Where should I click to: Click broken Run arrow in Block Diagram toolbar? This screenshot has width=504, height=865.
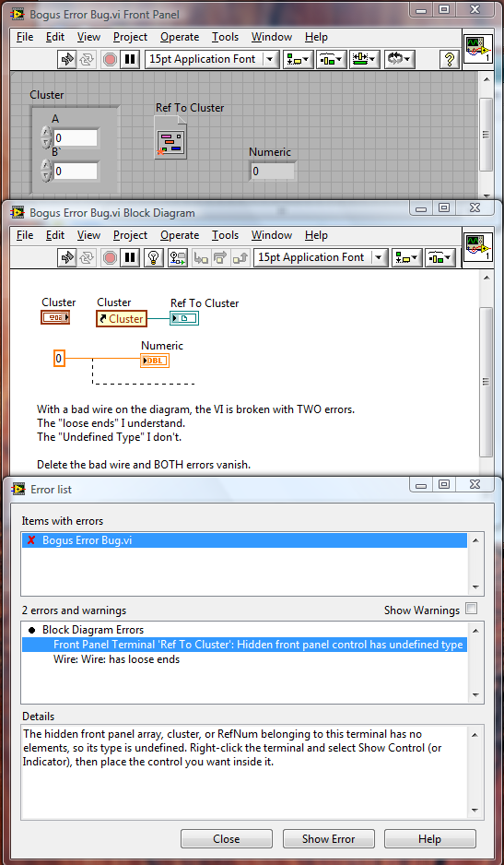tap(67, 257)
